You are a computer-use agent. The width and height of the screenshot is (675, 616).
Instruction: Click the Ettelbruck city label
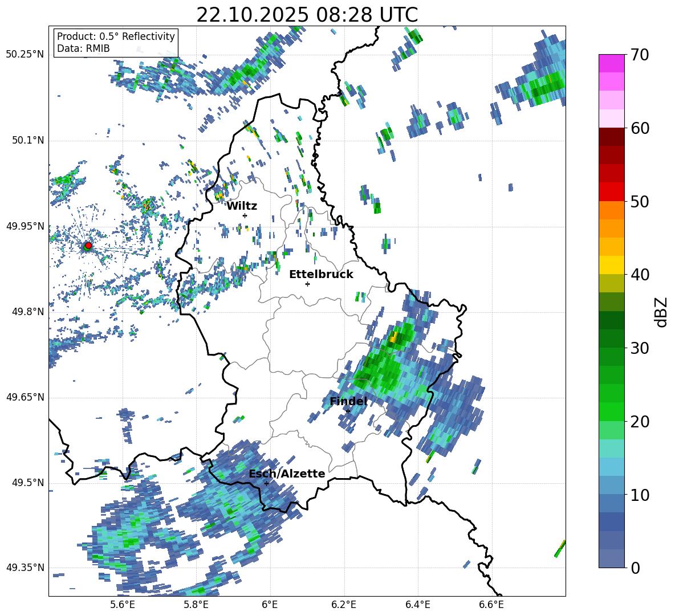click(321, 275)
